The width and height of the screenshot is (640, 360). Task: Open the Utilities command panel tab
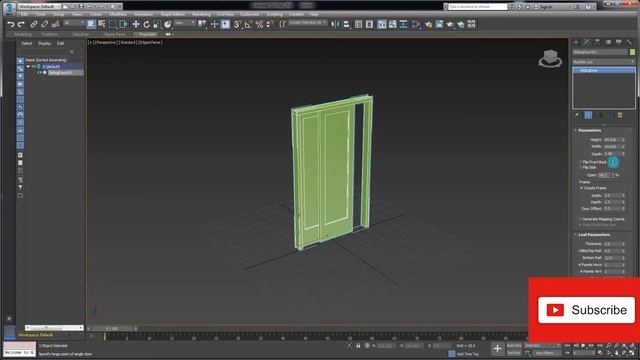(x=629, y=42)
